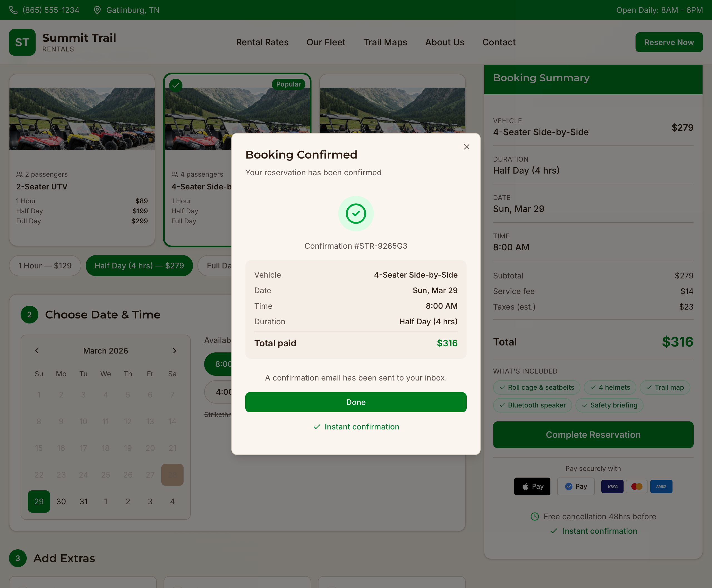The width and height of the screenshot is (712, 588).
Task: Click the clock icon beside free cancellation text
Action: (535, 517)
